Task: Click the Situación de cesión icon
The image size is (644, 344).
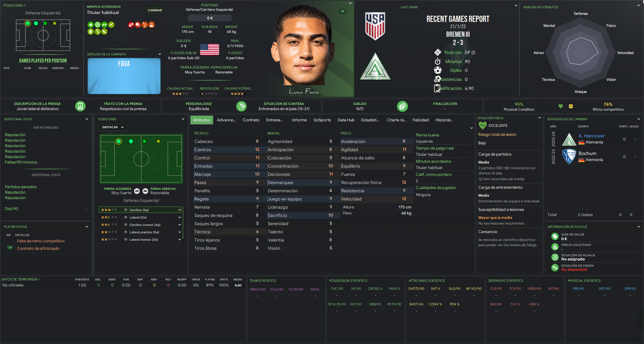Action: (554, 268)
